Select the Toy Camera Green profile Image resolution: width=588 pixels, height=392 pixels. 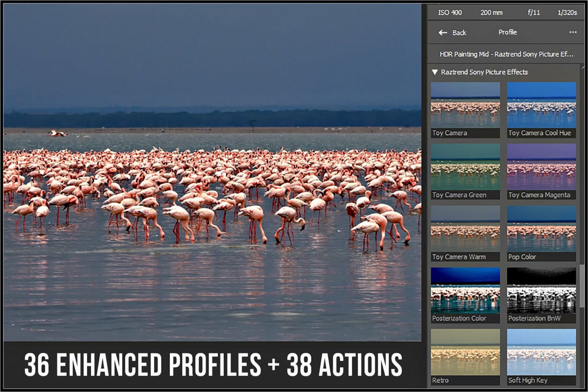(464, 165)
